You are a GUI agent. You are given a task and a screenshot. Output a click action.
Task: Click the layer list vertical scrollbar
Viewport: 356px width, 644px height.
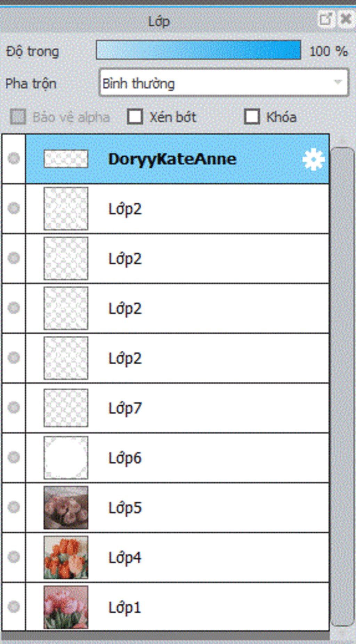[342, 386]
